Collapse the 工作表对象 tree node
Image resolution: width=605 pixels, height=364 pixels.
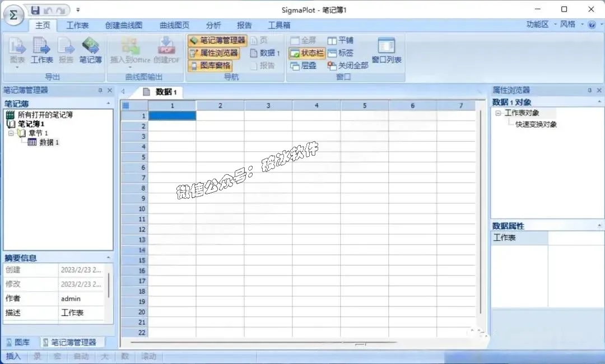(498, 113)
